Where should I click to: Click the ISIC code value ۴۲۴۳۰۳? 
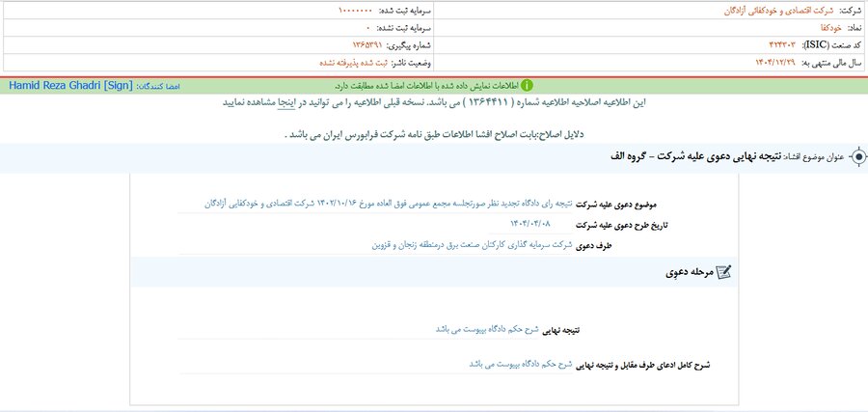[x=783, y=44]
